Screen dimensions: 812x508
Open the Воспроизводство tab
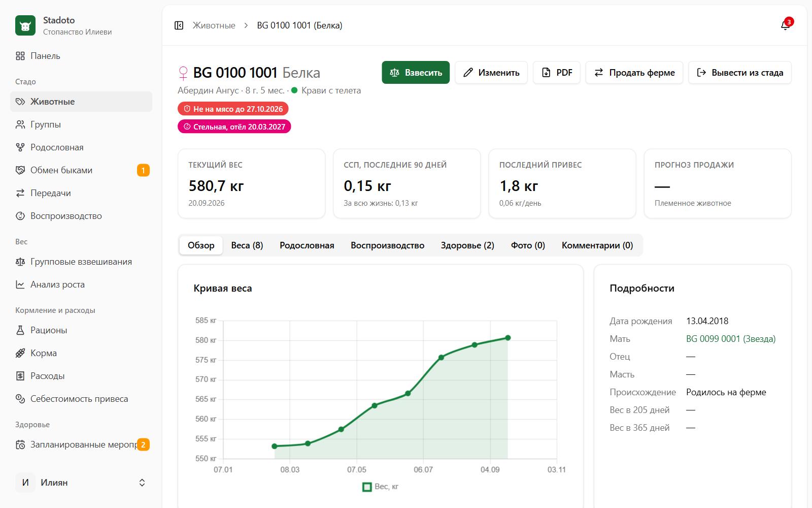point(387,245)
